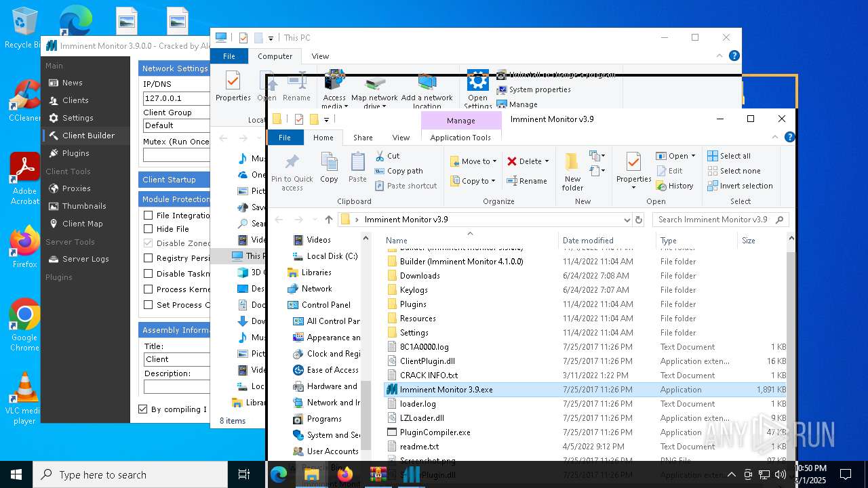868x488 pixels.
Task: Click Pin to Quick access icon
Action: pyautogui.click(x=292, y=171)
